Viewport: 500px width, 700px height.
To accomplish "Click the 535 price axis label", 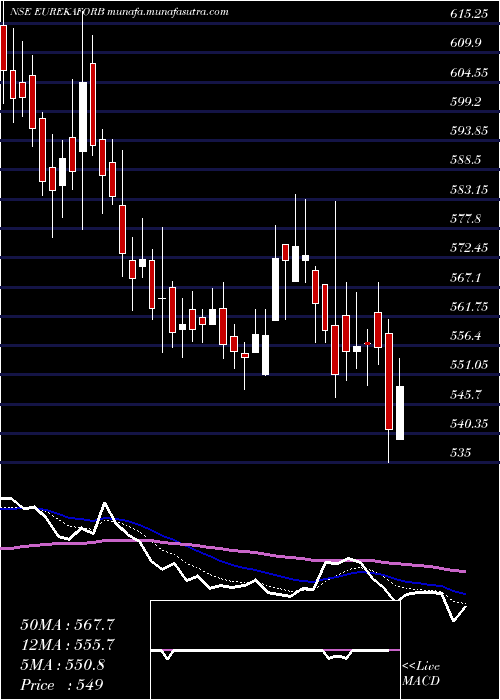I will coord(461,453).
